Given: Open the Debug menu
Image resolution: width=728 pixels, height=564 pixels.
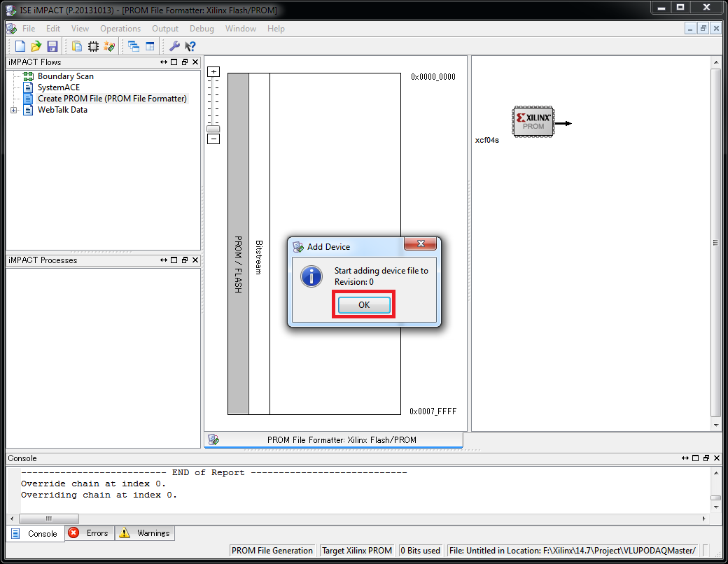Looking at the screenshot, I should pyautogui.click(x=202, y=29).
